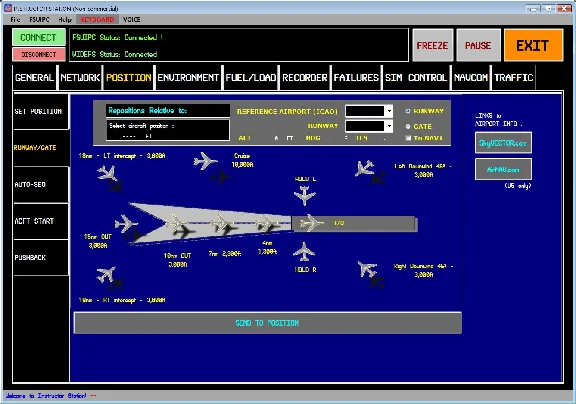Screen dimensions: 576x404
Task: Open the RUNWAY selection dropdown
Action: pyautogui.click(x=389, y=126)
